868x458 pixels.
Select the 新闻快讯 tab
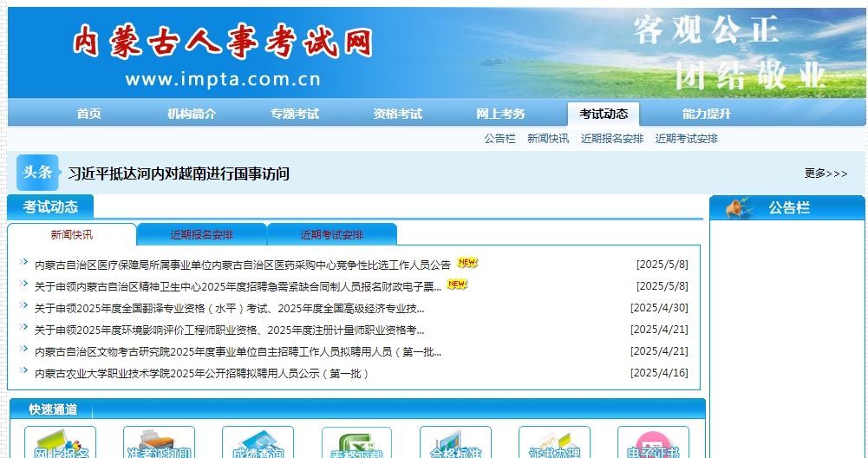pyautogui.click(x=71, y=235)
